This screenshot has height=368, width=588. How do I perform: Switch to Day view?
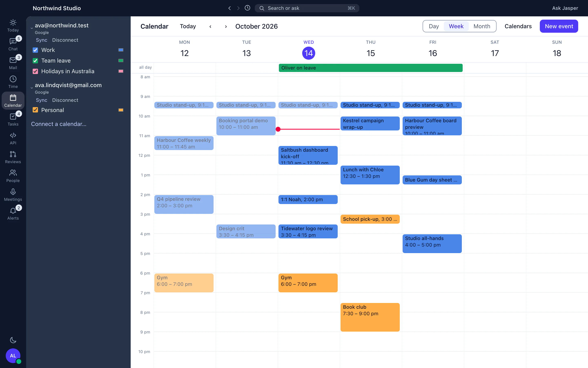[x=434, y=26]
